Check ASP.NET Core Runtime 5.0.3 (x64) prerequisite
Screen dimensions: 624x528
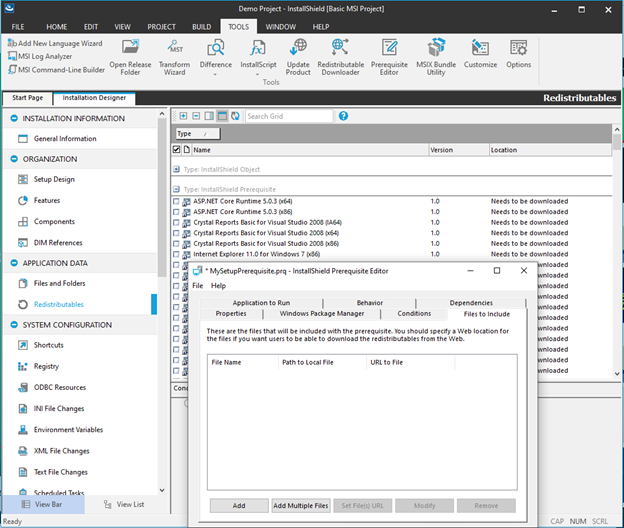(x=176, y=201)
